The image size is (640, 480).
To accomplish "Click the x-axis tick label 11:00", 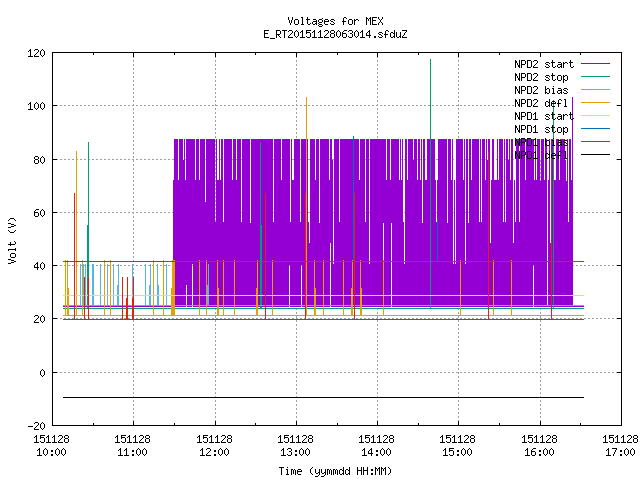I will tap(133, 452).
